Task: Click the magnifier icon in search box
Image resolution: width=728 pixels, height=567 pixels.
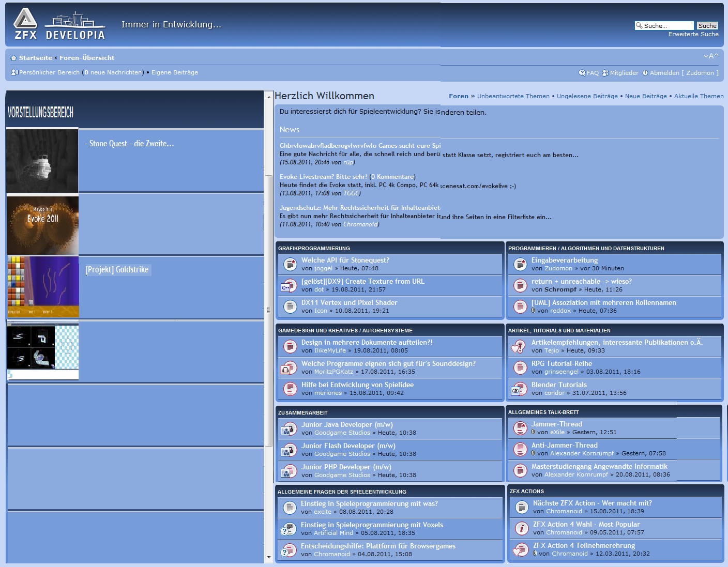Action: coord(639,26)
